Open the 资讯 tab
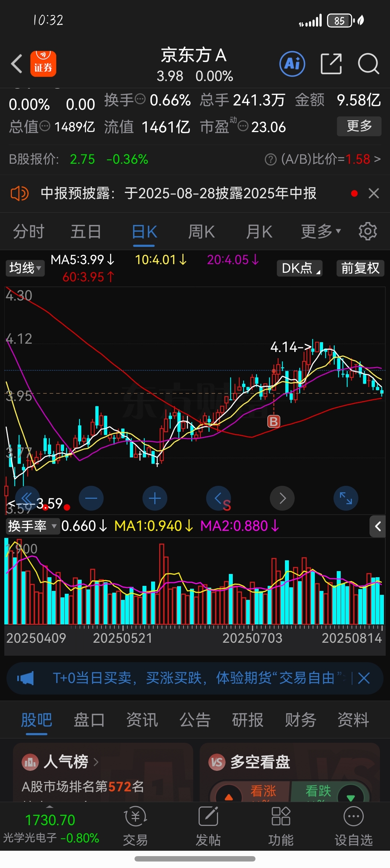The image size is (390, 868). pos(142,720)
